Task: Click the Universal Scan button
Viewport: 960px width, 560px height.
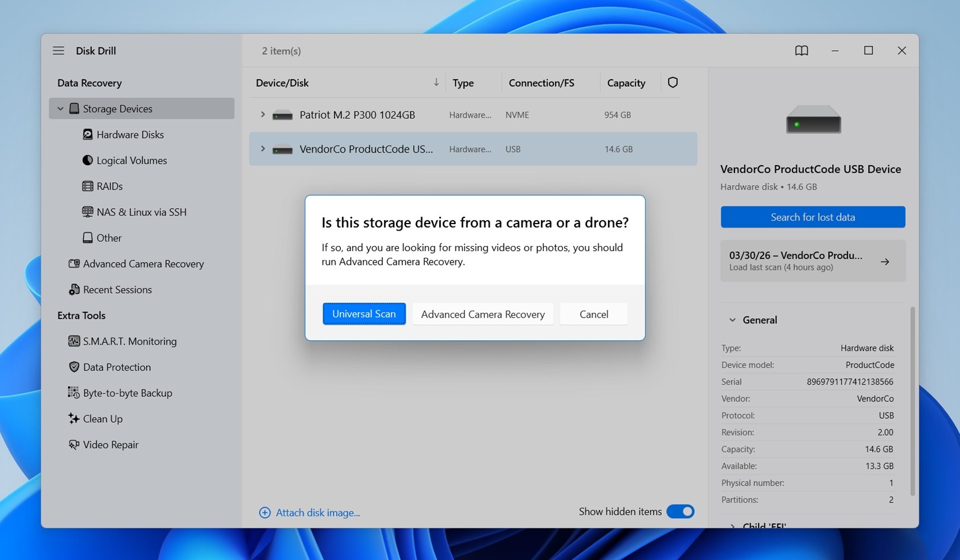Action: pos(364,314)
